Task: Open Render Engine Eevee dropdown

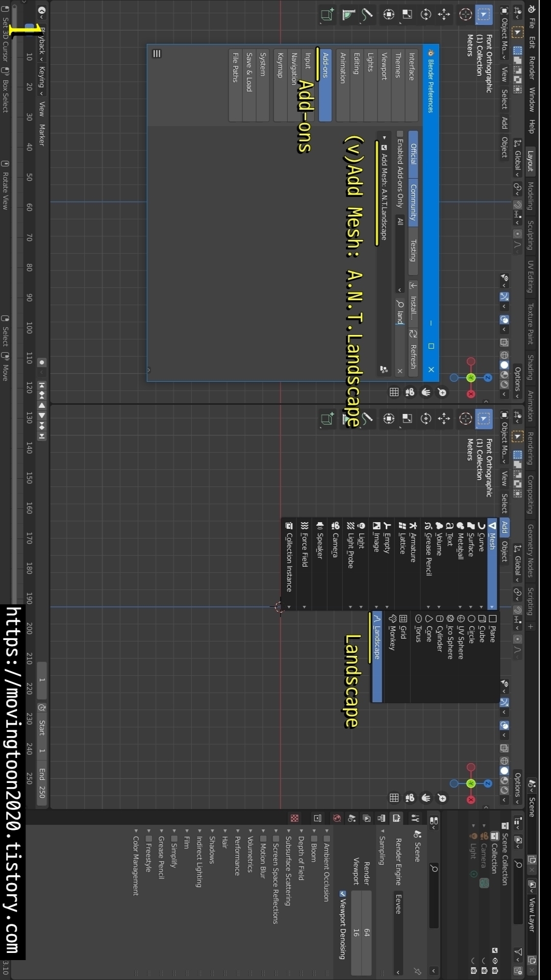Action: coord(398,933)
